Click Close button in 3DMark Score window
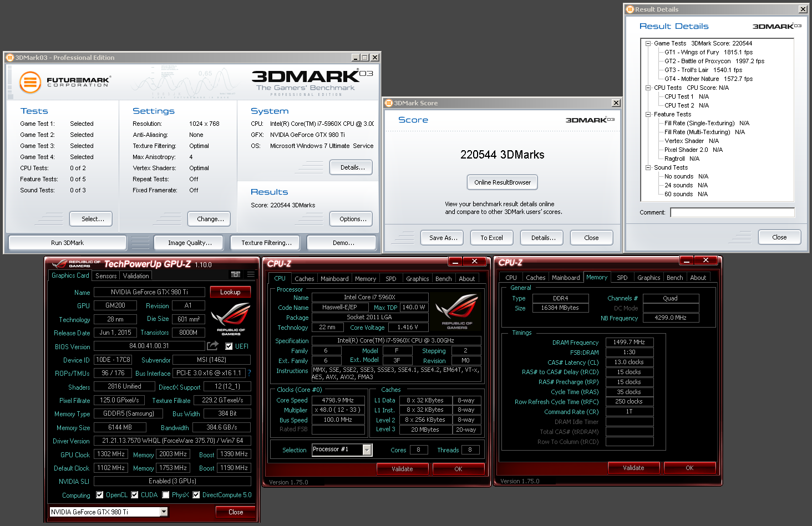Screen dimensions: 812x526 (591, 238)
